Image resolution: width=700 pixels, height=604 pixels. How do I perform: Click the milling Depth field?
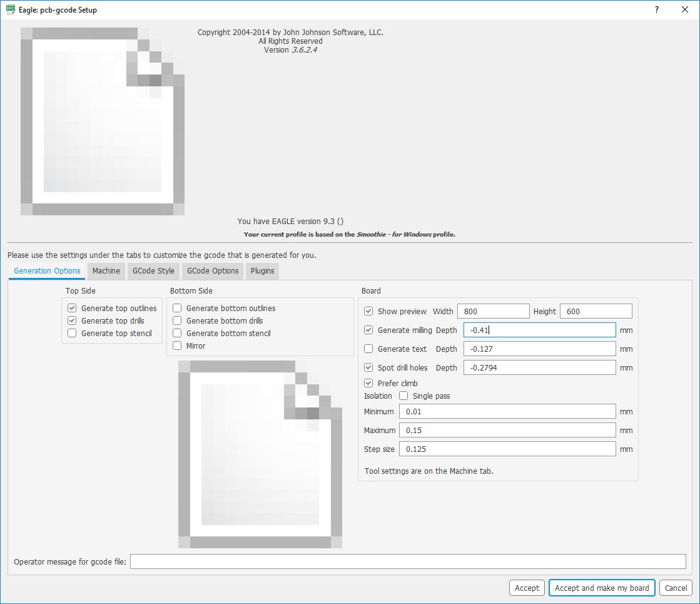point(540,330)
